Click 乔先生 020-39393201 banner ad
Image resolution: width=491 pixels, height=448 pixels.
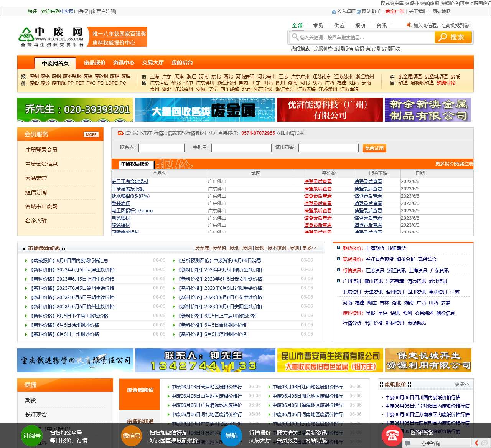click(75, 109)
